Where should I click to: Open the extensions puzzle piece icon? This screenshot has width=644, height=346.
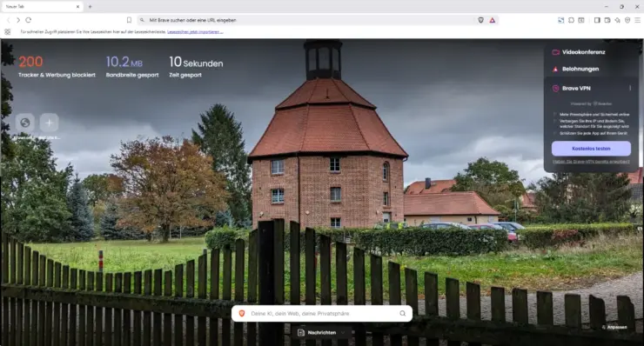click(x=571, y=20)
